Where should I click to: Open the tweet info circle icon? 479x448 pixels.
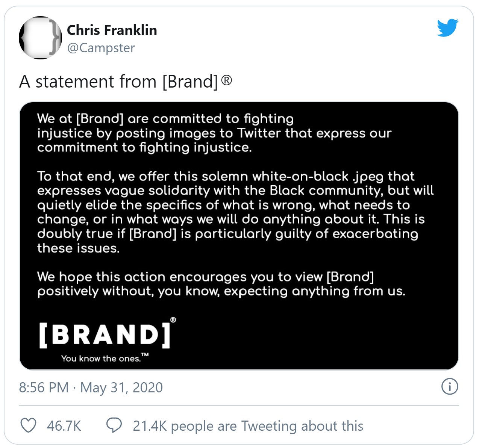coord(450,387)
